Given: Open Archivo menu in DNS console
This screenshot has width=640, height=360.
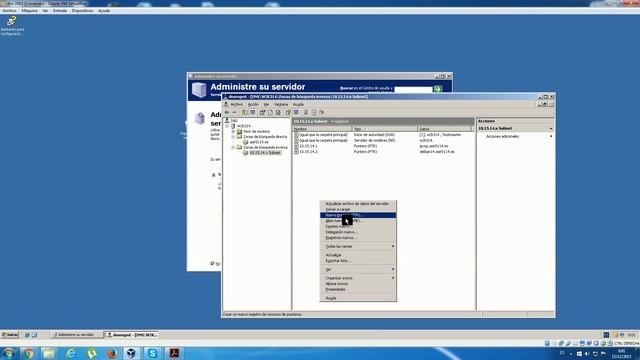Looking at the screenshot, I should click(236, 104).
